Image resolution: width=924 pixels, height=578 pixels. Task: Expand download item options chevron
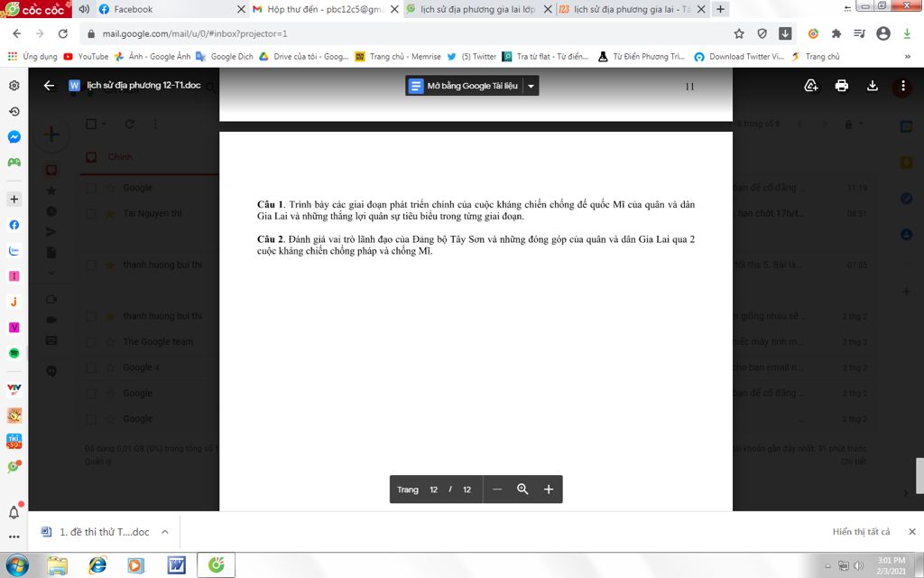pyautogui.click(x=165, y=531)
